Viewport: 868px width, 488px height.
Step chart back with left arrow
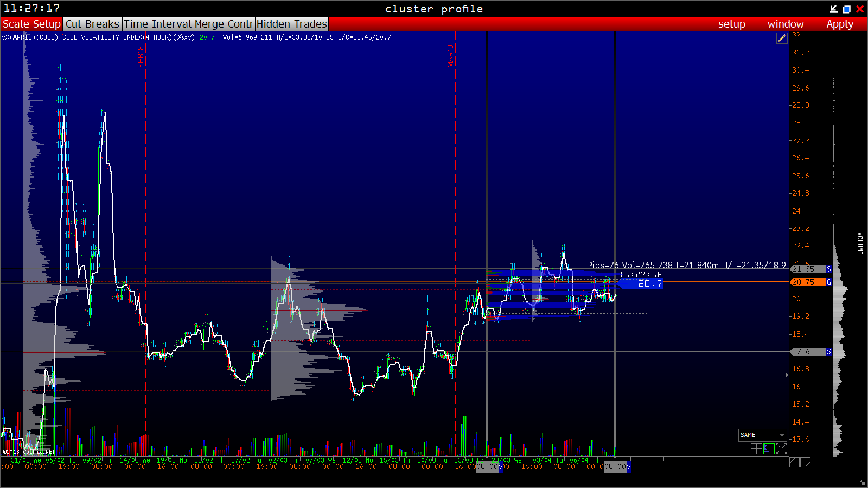(794, 462)
